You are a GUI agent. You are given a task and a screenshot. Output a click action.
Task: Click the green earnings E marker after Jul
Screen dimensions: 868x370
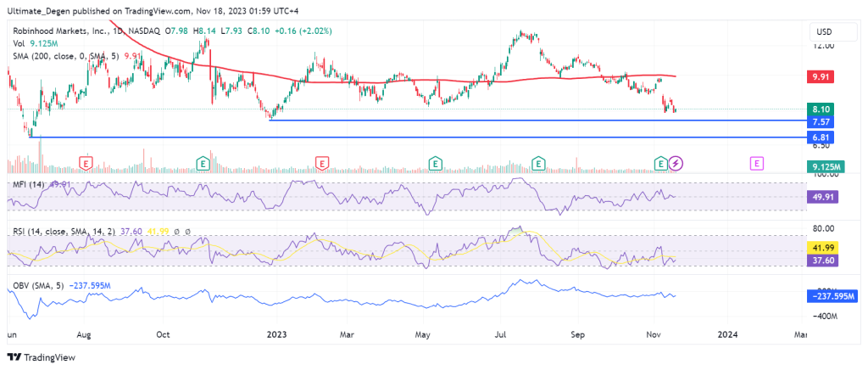coord(537,164)
